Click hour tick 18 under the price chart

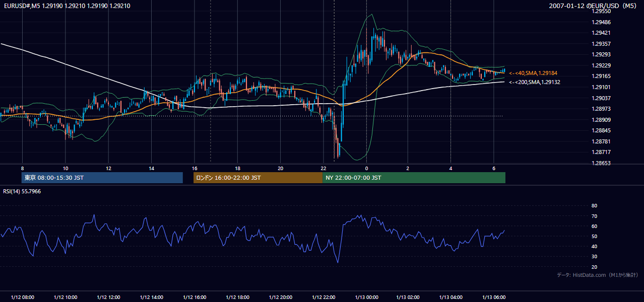tap(237, 168)
